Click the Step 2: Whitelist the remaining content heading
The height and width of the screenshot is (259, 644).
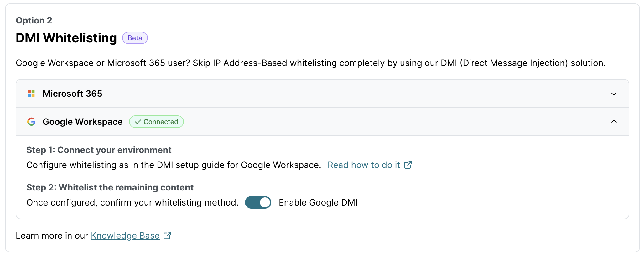pos(110,187)
